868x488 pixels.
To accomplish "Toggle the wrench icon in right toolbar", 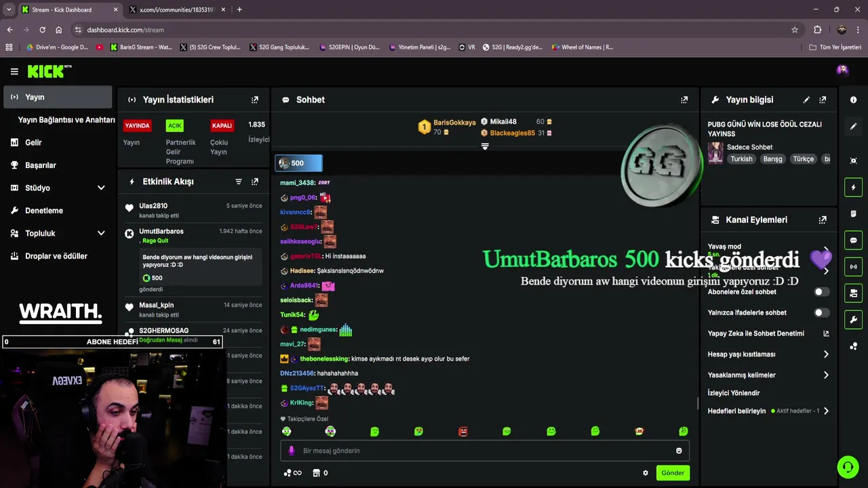I will [853, 319].
